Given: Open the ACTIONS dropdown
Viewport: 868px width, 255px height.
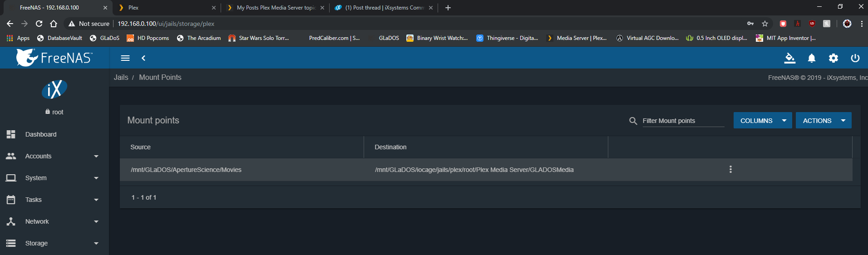Looking at the screenshot, I should (x=823, y=121).
